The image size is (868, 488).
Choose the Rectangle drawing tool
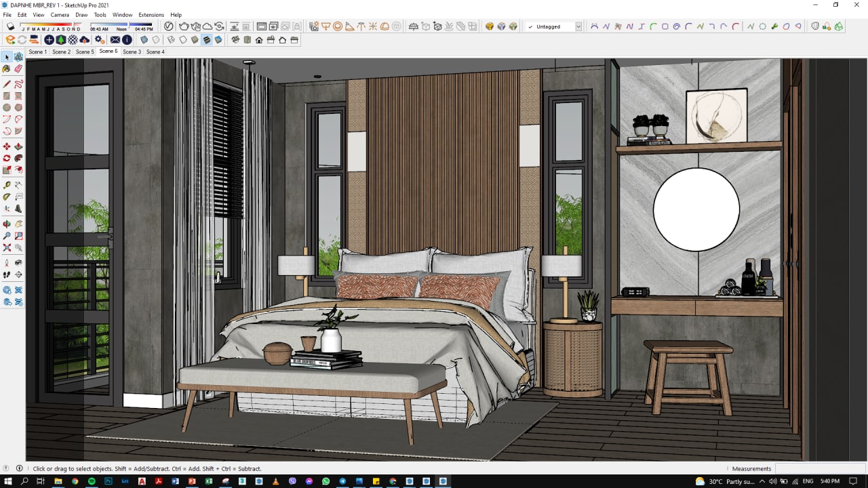point(5,95)
